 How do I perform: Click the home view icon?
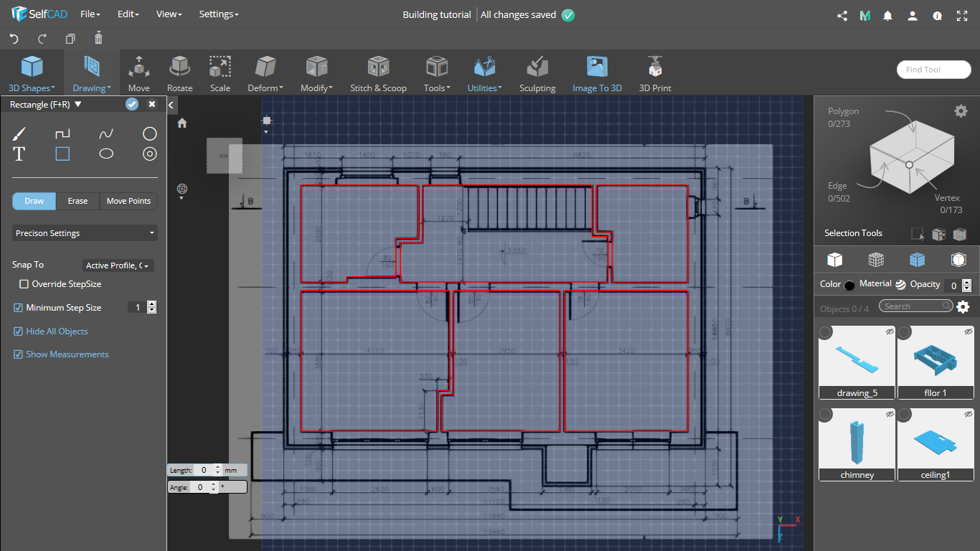(182, 123)
